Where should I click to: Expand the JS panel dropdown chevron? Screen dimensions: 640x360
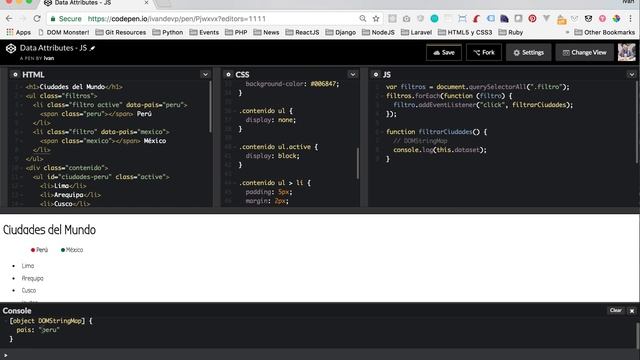click(632, 75)
